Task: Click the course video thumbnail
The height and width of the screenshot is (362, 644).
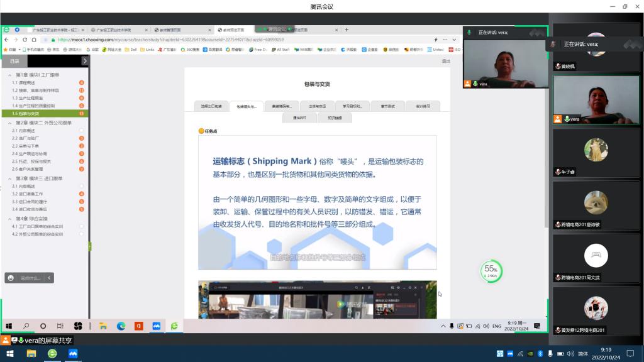Action: (x=317, y=299)
